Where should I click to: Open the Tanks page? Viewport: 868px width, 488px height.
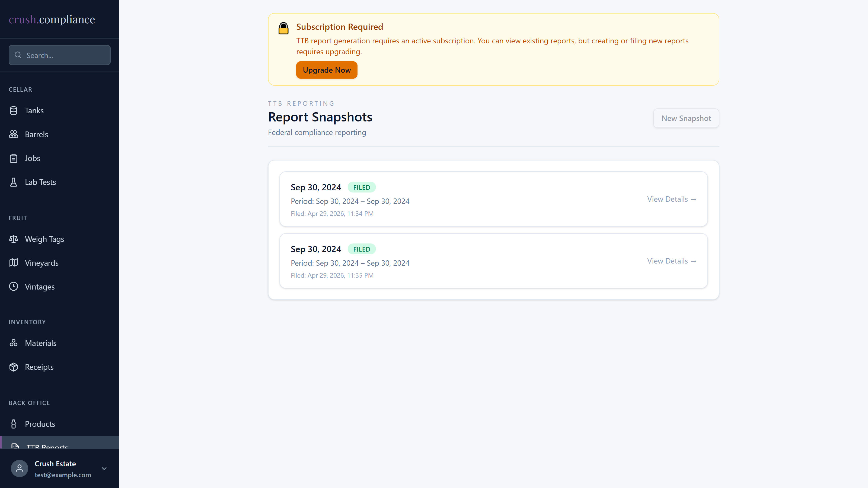[60, 110]
